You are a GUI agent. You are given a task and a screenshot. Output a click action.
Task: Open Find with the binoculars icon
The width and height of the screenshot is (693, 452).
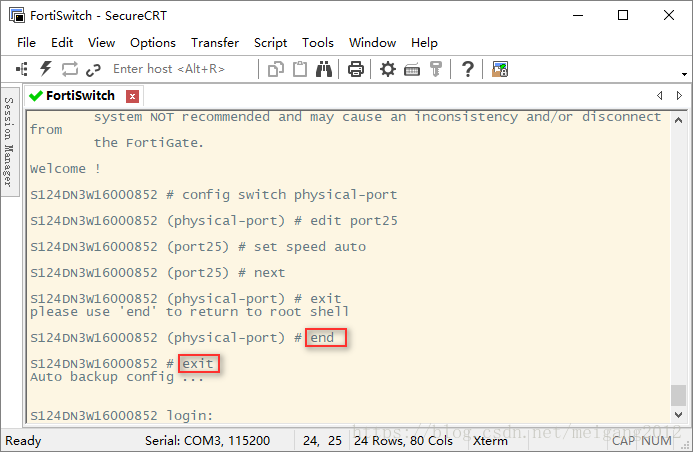tap(324, 69)
